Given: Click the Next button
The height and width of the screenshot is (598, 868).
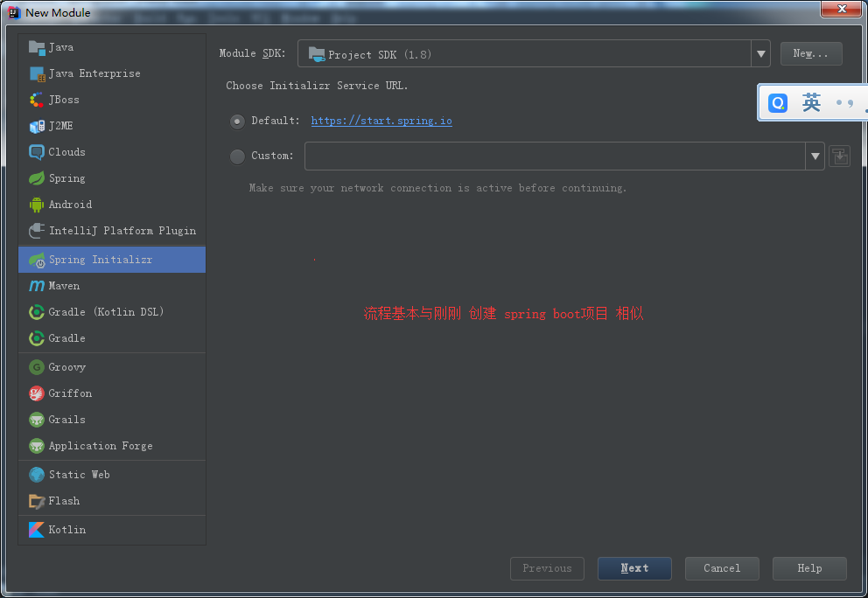Looking at the screenshot, I should (x=634, y=568).
